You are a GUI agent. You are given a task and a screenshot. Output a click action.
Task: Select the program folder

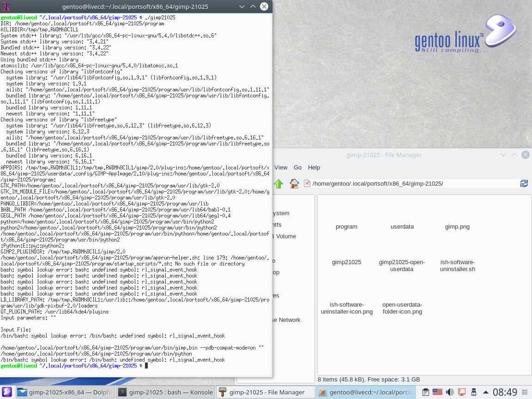click(346, 227)
